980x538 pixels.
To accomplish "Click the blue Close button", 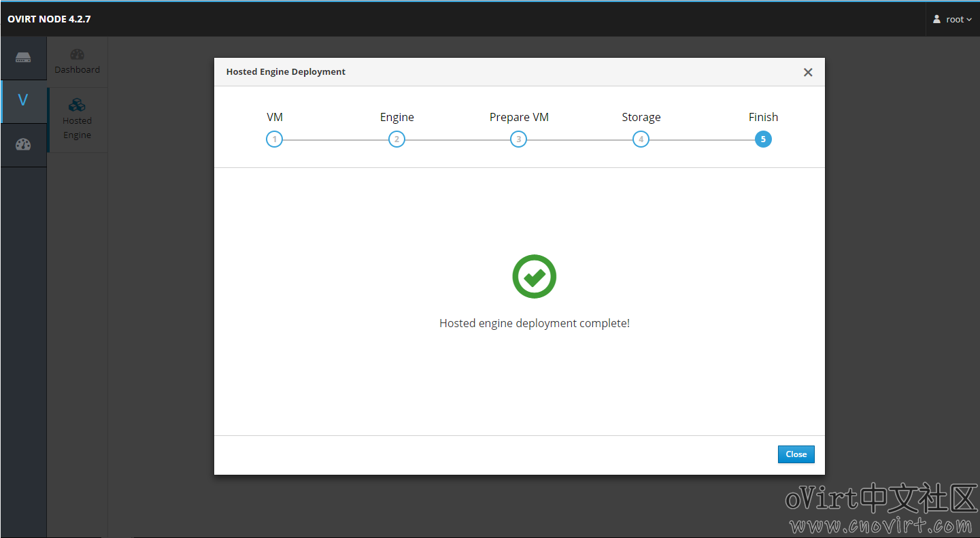I will [x=796, y=454].
